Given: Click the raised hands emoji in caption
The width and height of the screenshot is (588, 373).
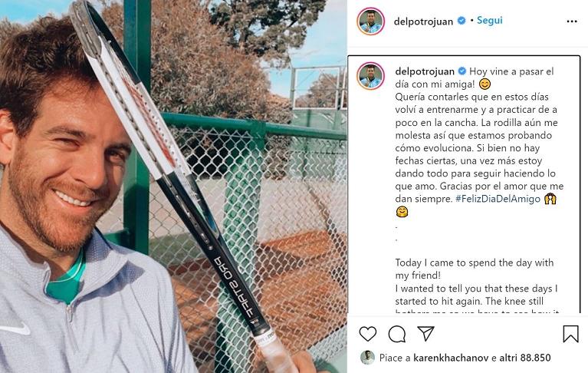Looking at the screenshot, I should [550, 199].
